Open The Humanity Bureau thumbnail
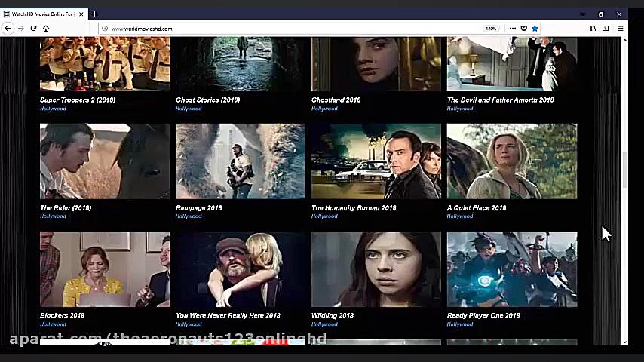Viewport: 644px width, 362px height. coord(376,161)
